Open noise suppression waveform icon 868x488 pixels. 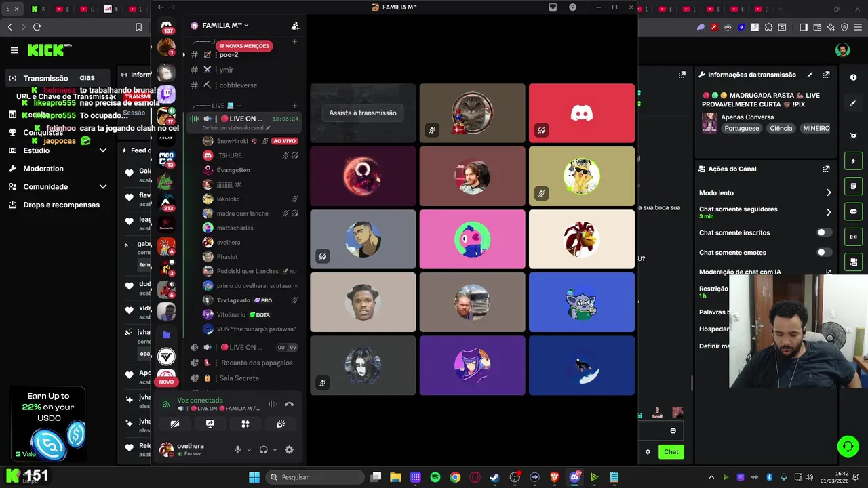coord(273,404)
